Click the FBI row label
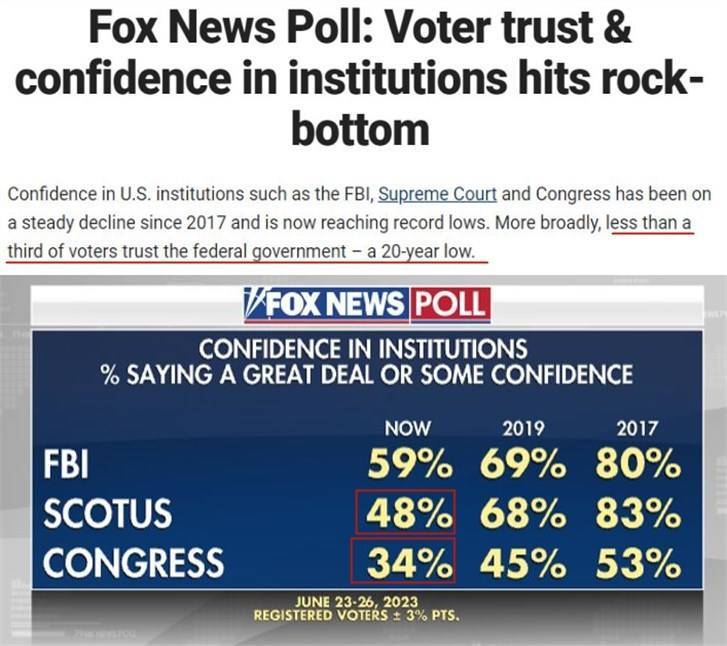The height and width of the screenshot is (646, 727). [x=66, y=464]
